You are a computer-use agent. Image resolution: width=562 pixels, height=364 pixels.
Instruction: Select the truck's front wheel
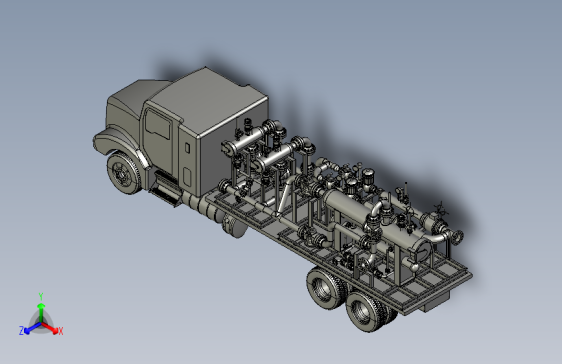coord(123,174)
